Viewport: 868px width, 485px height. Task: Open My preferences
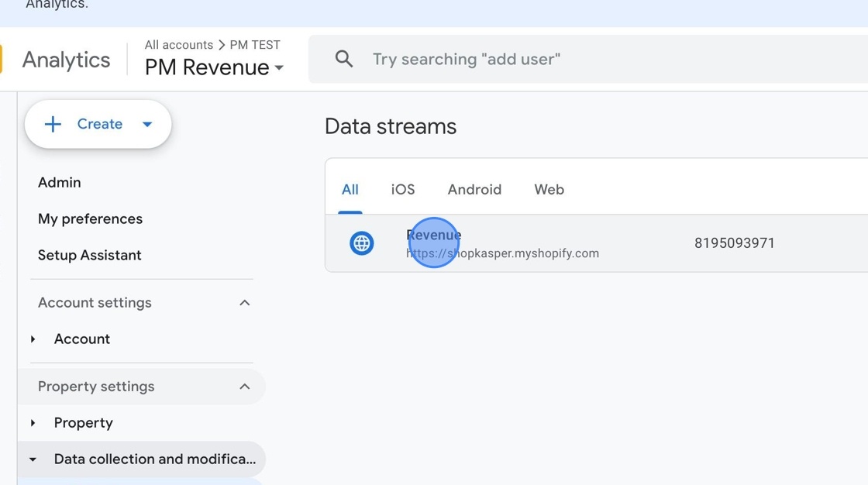(90, 218)
